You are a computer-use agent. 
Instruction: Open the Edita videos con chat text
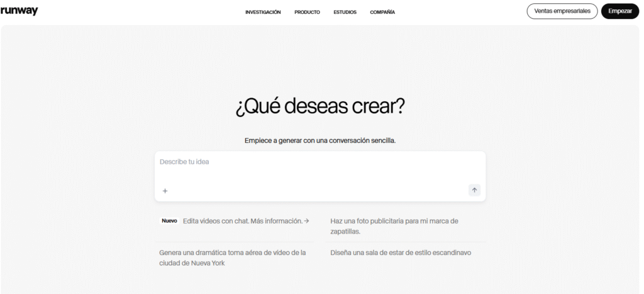216,221
